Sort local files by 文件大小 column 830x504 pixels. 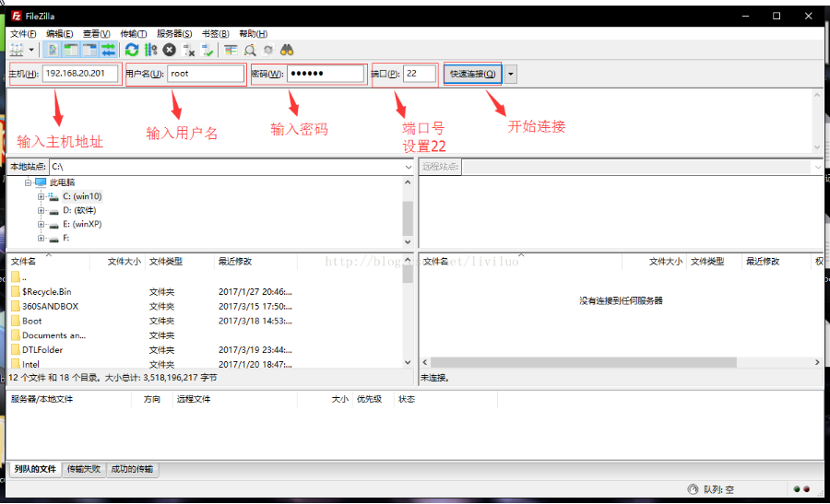pyautogui.click(x=117, y=262)
